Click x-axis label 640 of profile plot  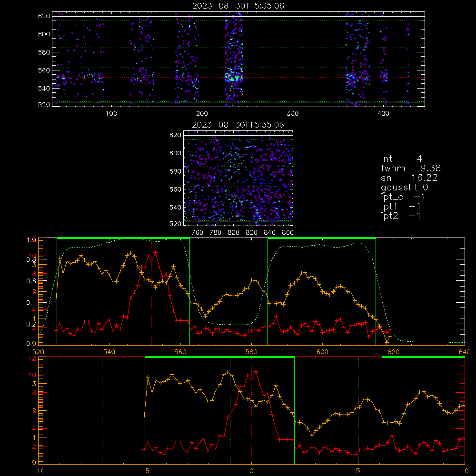click(465, 352)
